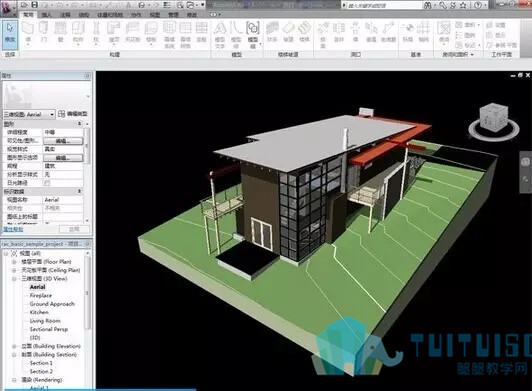Click the Save icon in quick access toolbar
The width and height of the screenshot is (532, 391).
pos(34,5)
